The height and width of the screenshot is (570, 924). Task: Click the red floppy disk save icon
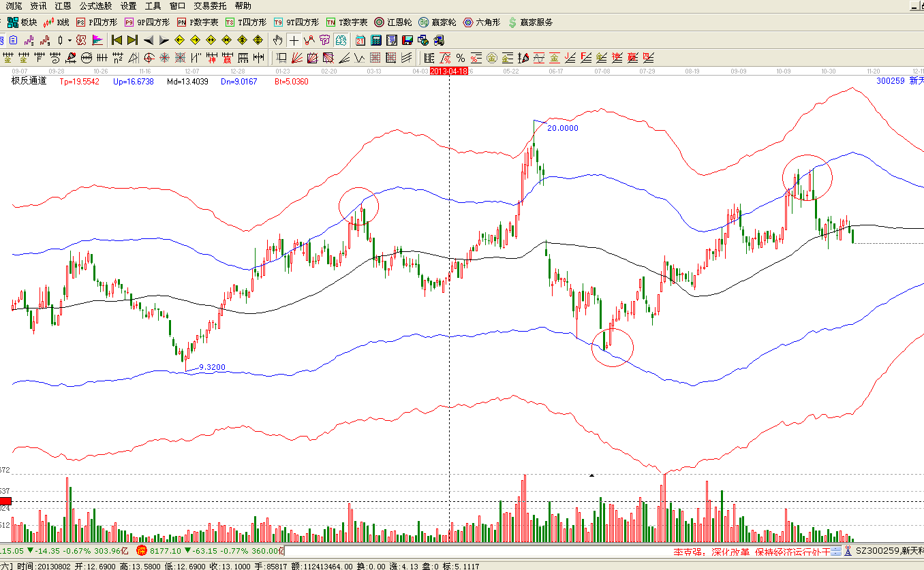tap(407, 39)
